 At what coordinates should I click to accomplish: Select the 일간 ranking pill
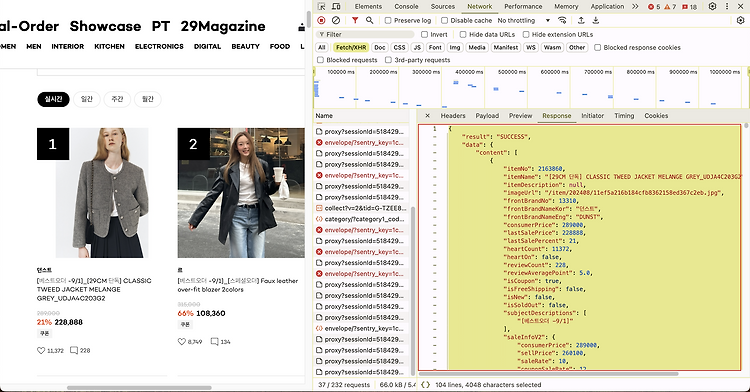coord(87,99)
